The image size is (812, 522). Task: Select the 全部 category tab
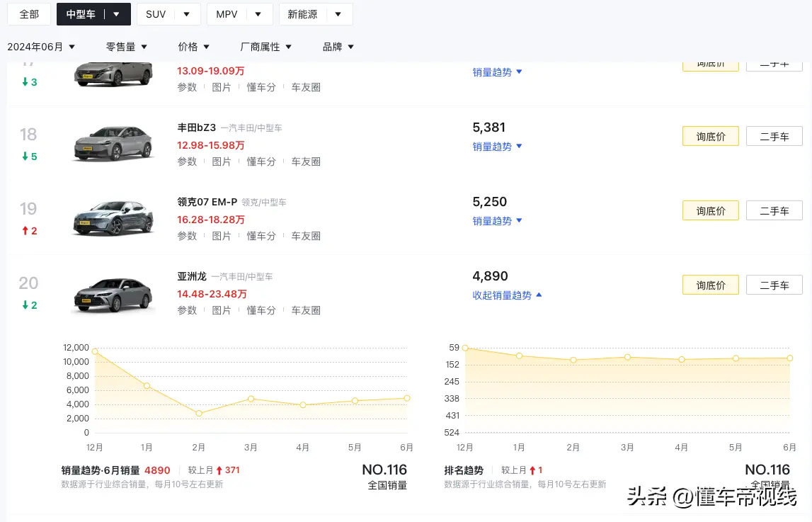pos(29,14)
